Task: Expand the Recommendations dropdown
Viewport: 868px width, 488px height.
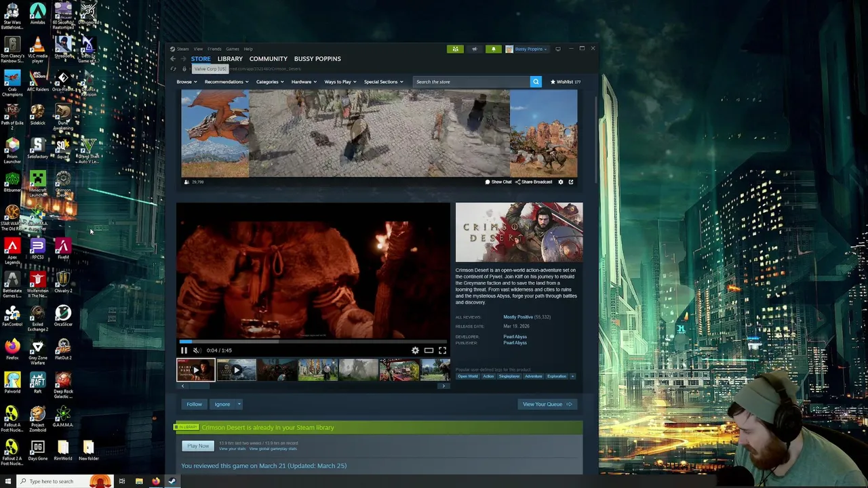Action: [226, 82]
